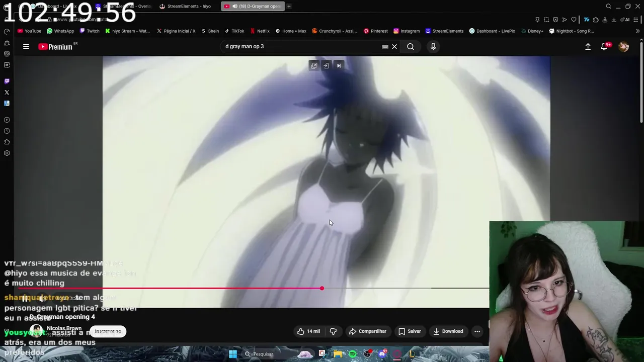
Task: Open extensions cube icon
Action: pos(596,20)
